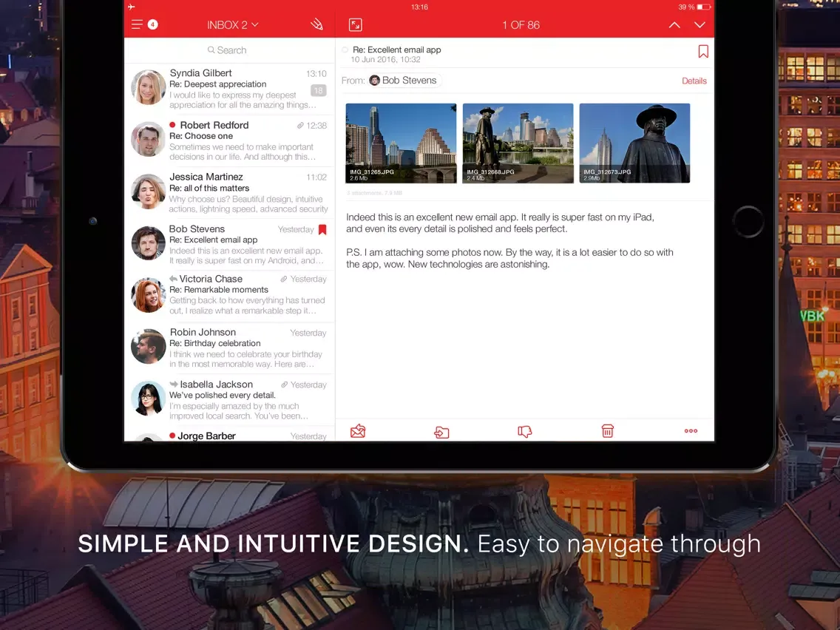840x630 pixels.
Task: Compose a new email with the pen icon
Action: click(316, 24)
